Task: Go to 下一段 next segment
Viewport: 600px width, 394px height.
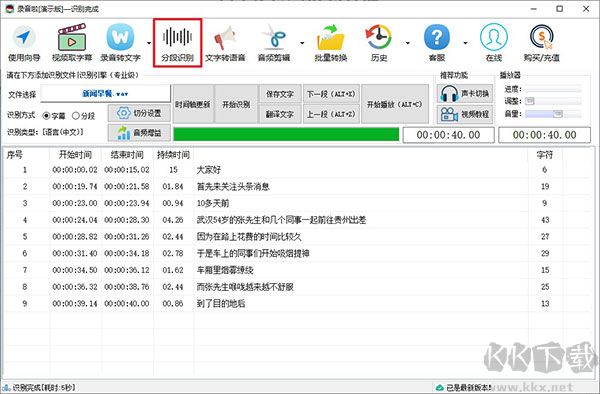Action: point(331,94)
